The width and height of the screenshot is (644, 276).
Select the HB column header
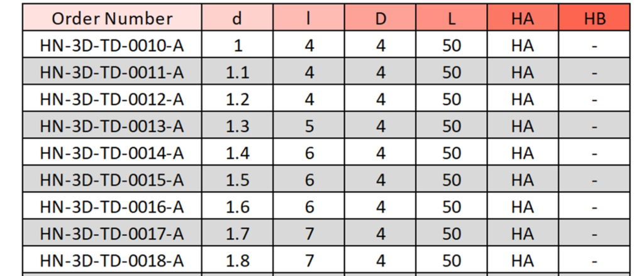pos(594,17)
